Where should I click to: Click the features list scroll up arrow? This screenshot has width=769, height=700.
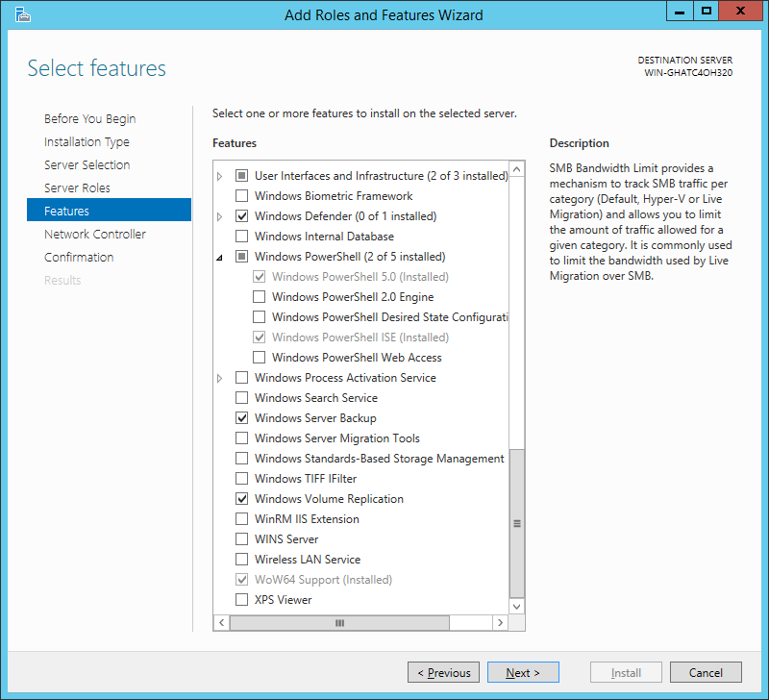(517, 170)
